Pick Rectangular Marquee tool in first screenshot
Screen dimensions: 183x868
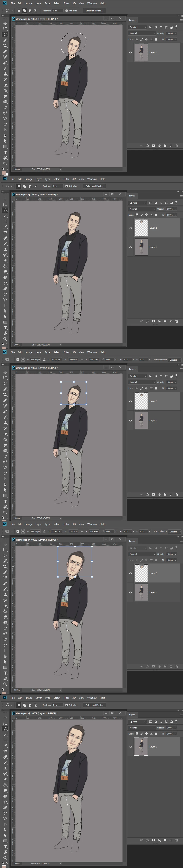click(x=5, y=29)
